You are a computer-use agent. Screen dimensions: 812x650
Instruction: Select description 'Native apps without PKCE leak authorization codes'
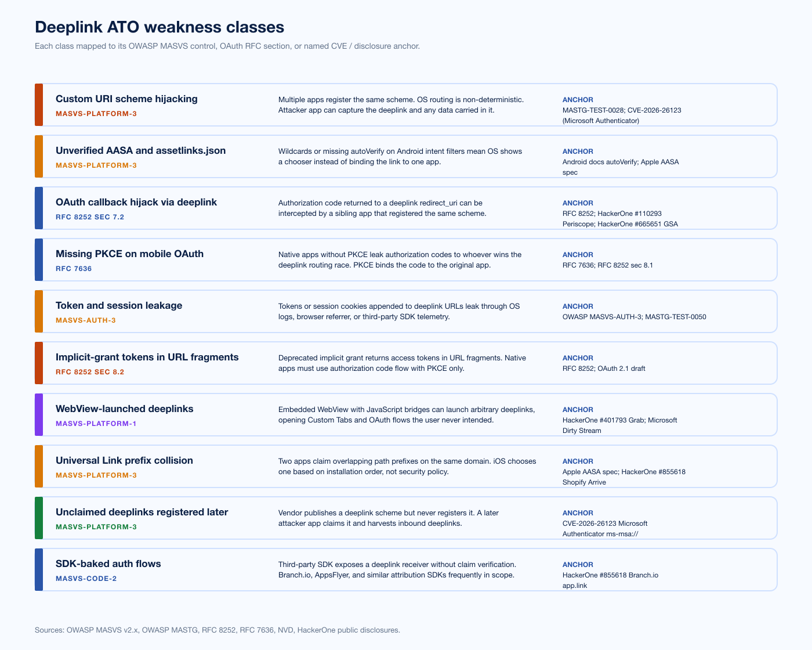(400, 260)
